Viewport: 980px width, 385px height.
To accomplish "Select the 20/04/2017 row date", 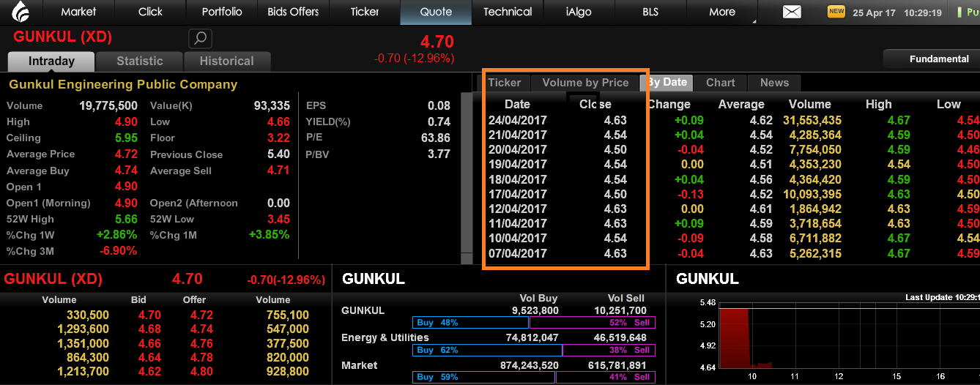I will pos(517,149).
